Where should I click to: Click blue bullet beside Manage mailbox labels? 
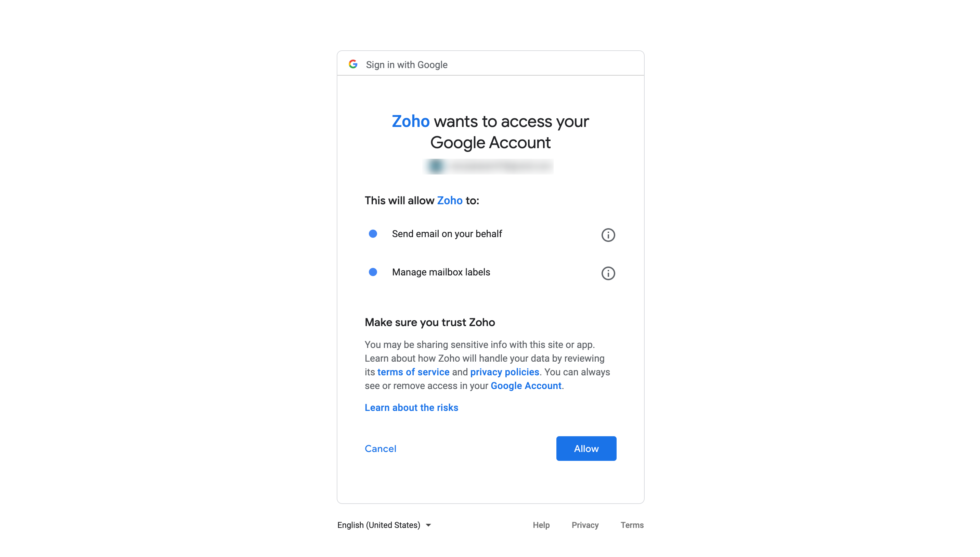click(373, 272)
